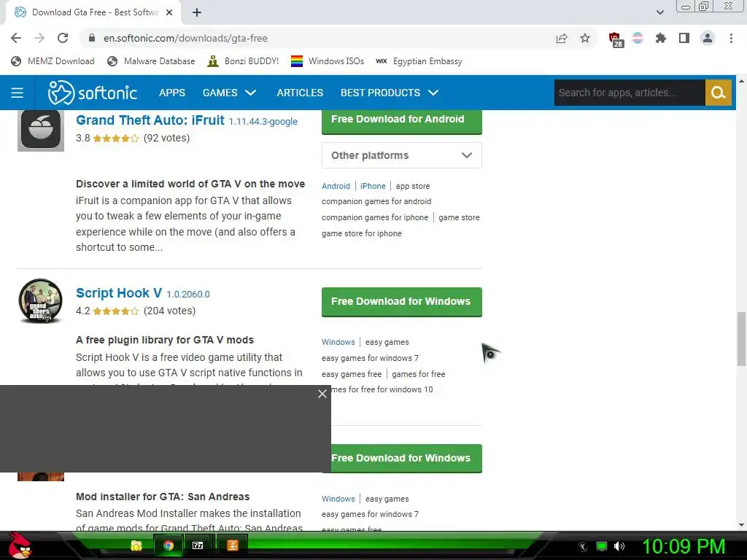Click the orange search magnifier button

click(718, 93)
